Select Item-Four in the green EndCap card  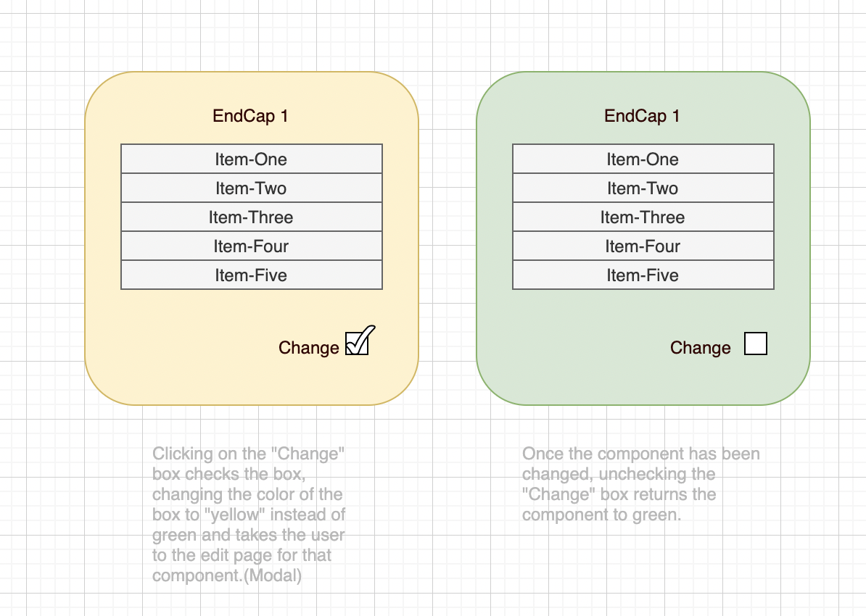pos(643,246)
